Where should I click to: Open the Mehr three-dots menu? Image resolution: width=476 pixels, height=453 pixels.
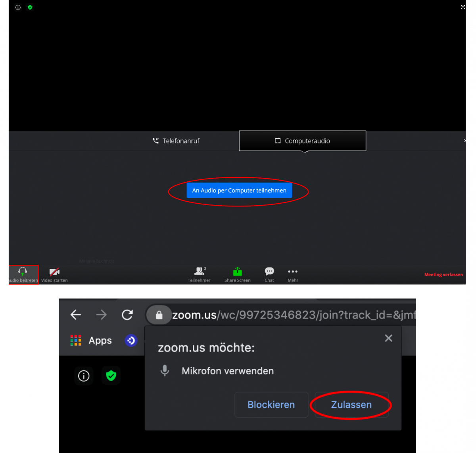click(293, 274)
